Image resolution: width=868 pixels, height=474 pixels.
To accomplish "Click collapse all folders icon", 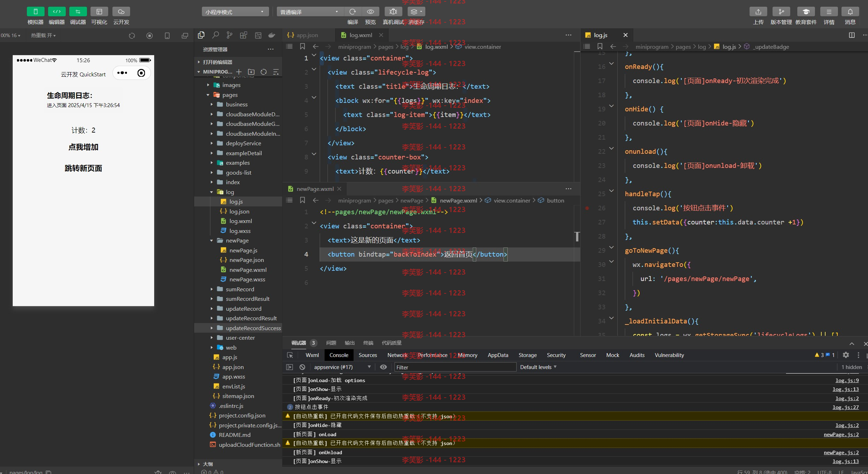I will click(x=276, y=72).
